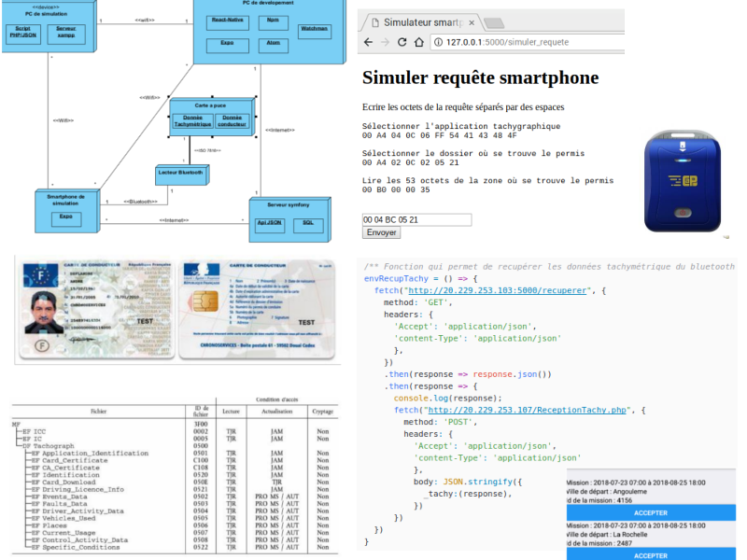Screen dimensions: 747x560
Task: Open the ReceptionTachy.php URL link
Action: 527,410
